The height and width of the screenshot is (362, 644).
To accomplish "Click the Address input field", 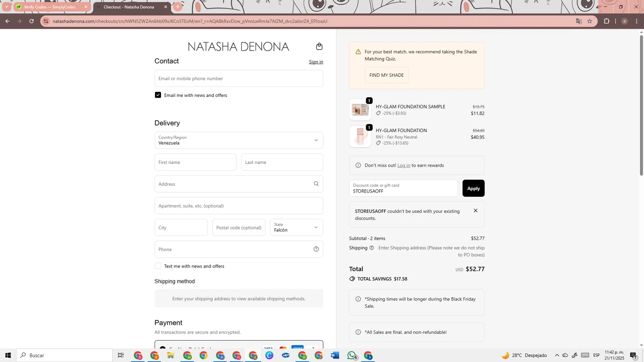I will coord(239,184).
